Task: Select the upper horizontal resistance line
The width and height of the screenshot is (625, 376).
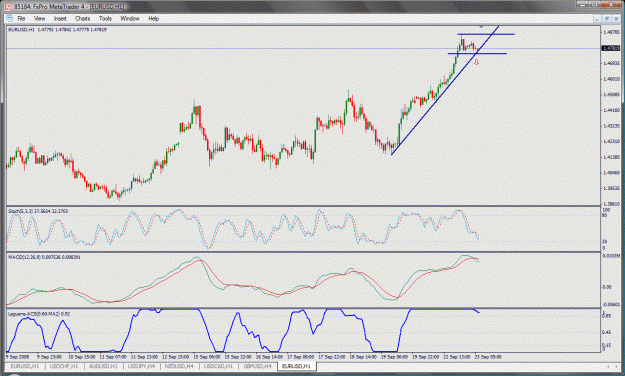Action: click(x=486, y=34)
